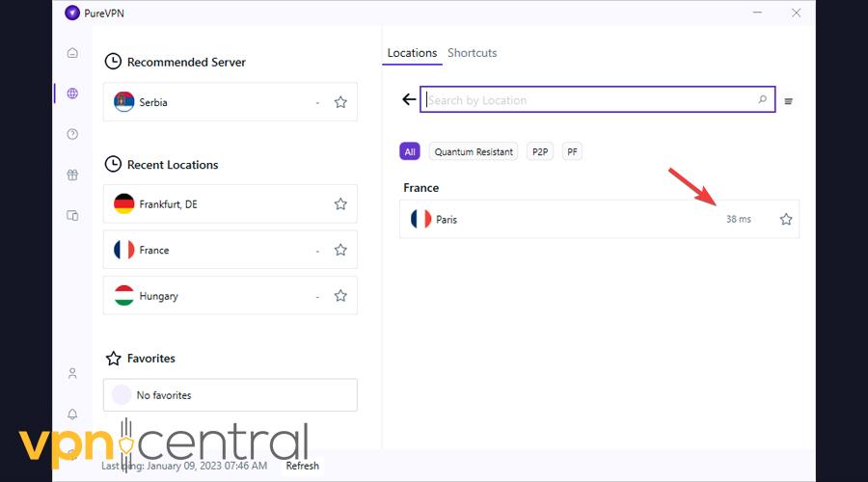Switch to the Locations tab
The height and width of the screenshot is (482, 868).
click(412, 53)
